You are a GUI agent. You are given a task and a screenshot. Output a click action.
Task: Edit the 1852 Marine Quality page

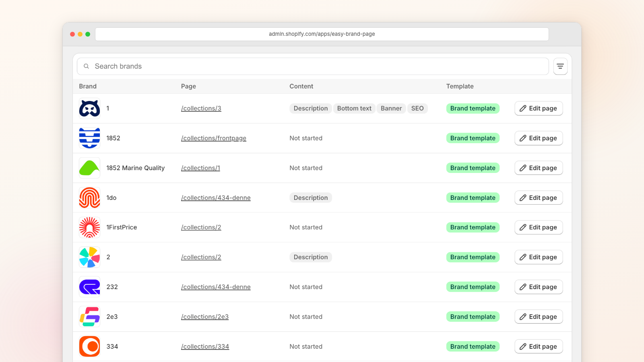click(x=539, y=168)
